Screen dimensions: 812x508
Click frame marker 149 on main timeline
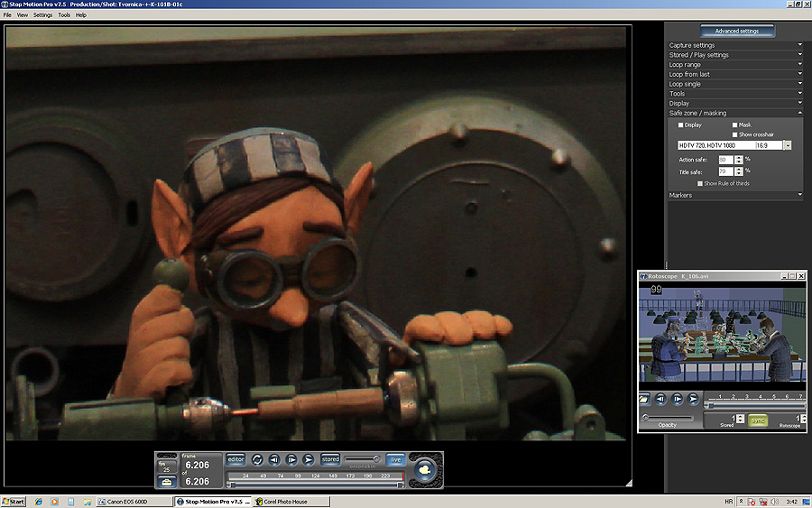click(x=333, y=476)
